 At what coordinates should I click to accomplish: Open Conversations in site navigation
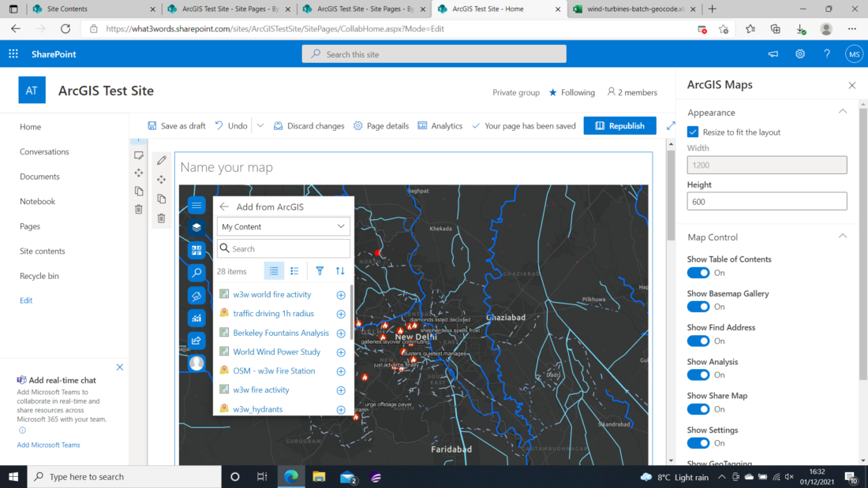tap(44, 151)
